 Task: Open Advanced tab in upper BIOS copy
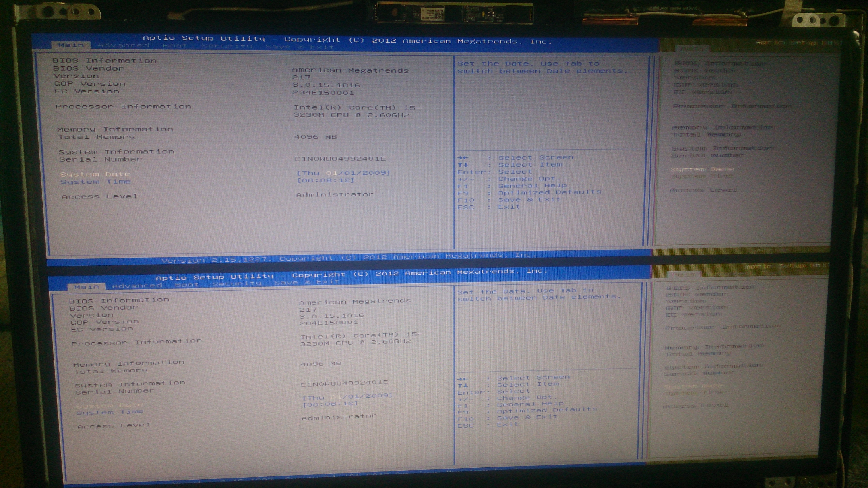124,45
